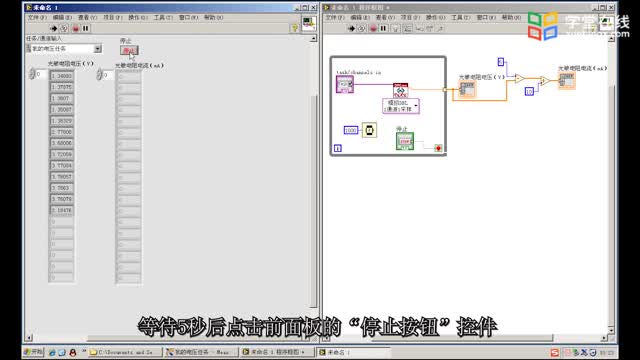Select the 1000 numeric constant in the loop
Screen dimensions: 640x360
[351, 130]
